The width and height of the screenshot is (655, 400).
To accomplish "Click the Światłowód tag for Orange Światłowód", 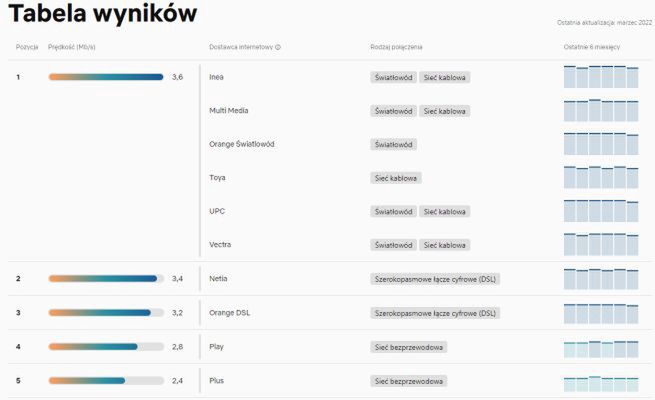I will click(x=394, y=144).
